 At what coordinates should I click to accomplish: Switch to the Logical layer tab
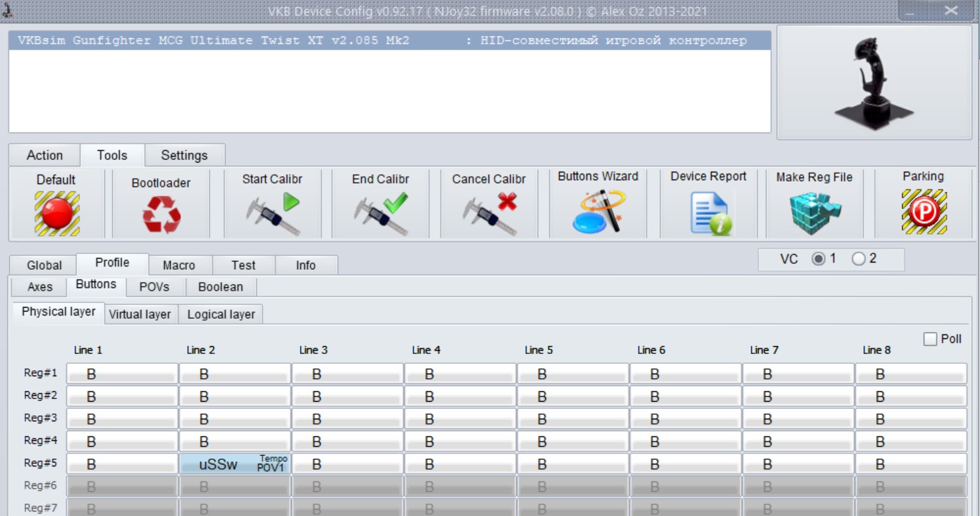tap(221, 314)
